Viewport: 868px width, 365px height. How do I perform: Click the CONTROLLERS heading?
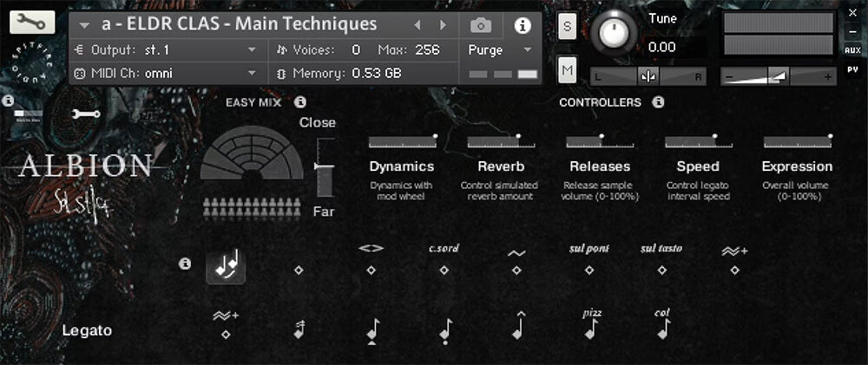[600, 102]
